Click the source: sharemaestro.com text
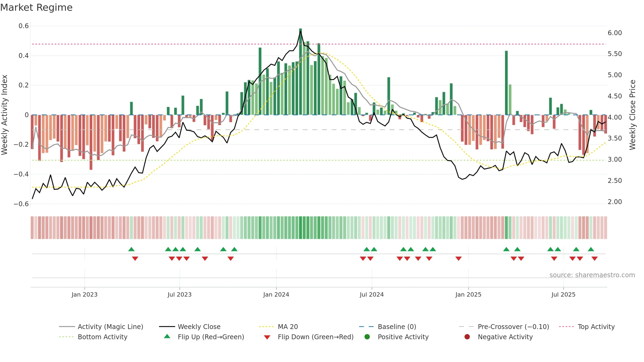Image resolution: width=644 pixels, height=362 pixels. [592, 275]
